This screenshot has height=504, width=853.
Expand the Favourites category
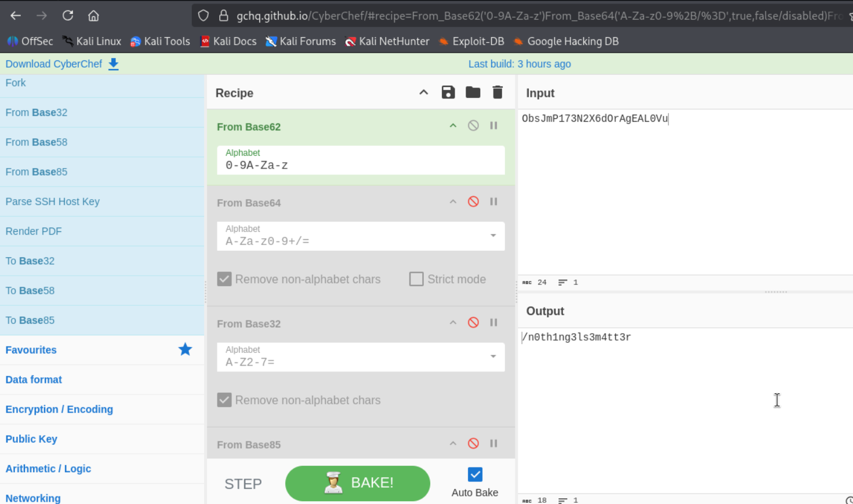[102, 350]
